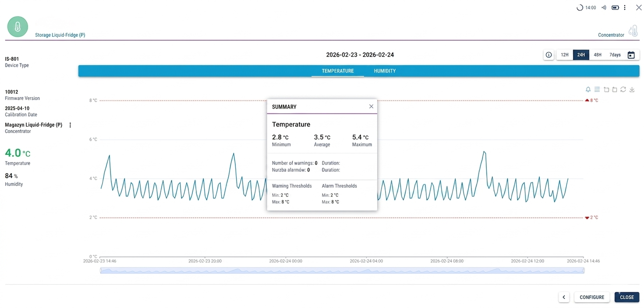644x308 pixels.
Task: Click the back chevron button near Configure
Action: (564, 297)
